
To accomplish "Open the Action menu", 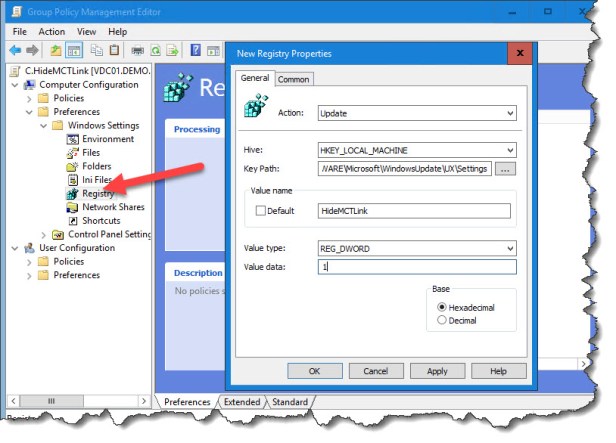I will [x=51, y=31].
